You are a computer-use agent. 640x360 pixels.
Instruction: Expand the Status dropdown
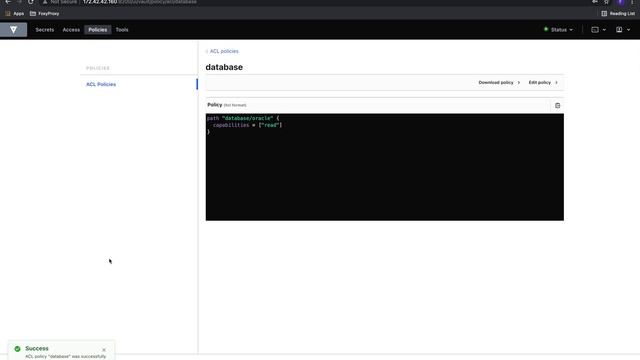point(558,30)
